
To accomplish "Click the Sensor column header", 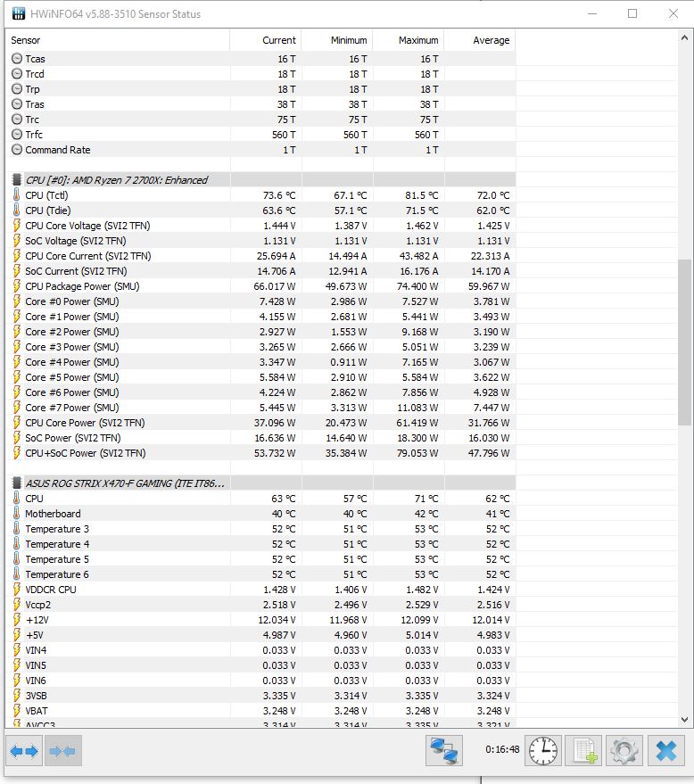I will (118, 40).
